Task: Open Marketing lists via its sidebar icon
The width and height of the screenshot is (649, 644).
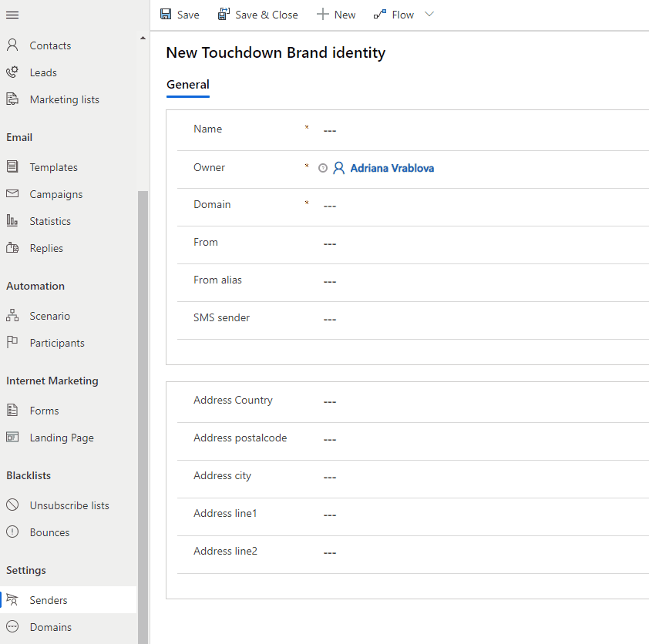Action: pos(12,99)
